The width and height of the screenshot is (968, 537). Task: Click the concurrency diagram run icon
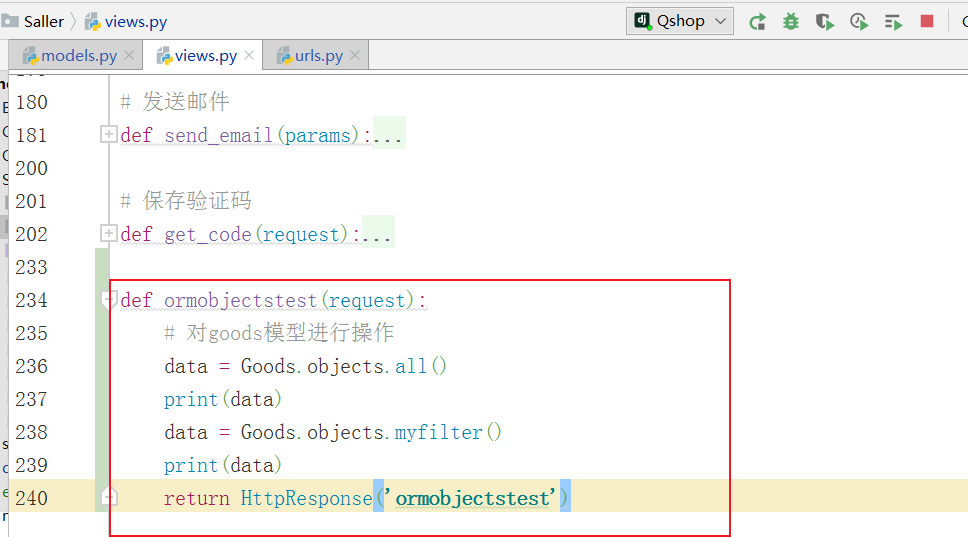(x=893, y=22)
